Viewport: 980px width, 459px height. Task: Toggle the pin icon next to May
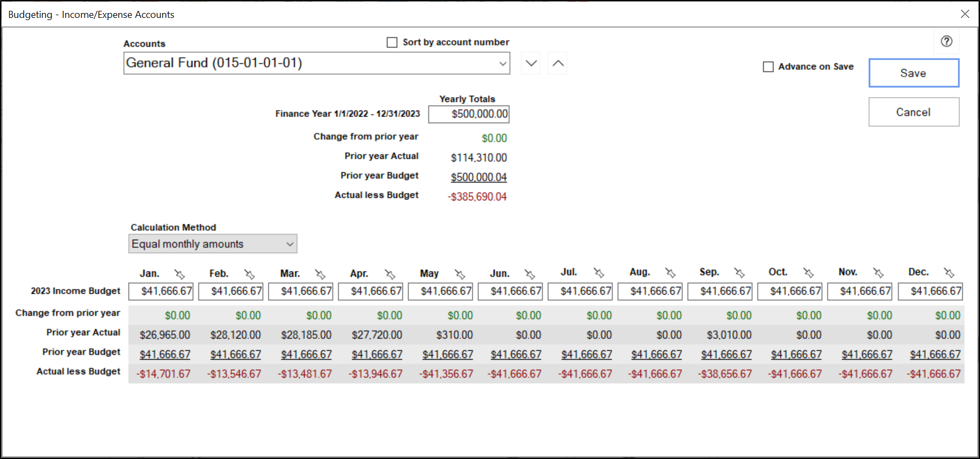(460, 274)
